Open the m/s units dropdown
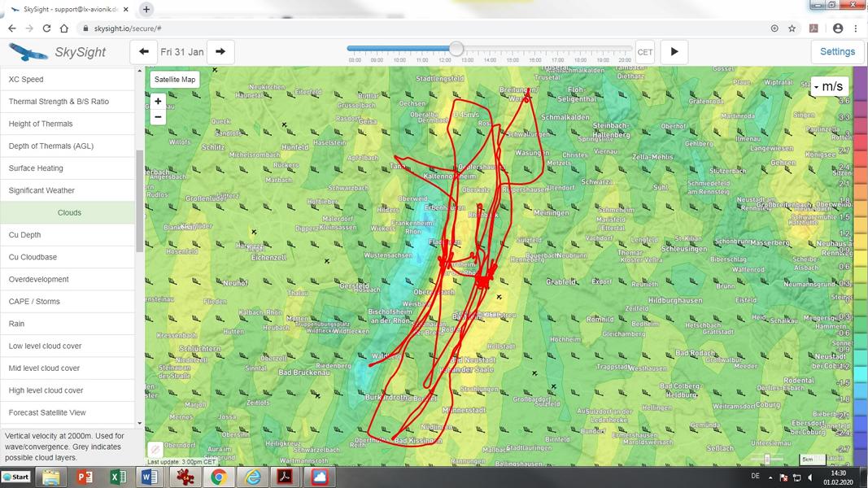868x488 pixels. (829, 87)
